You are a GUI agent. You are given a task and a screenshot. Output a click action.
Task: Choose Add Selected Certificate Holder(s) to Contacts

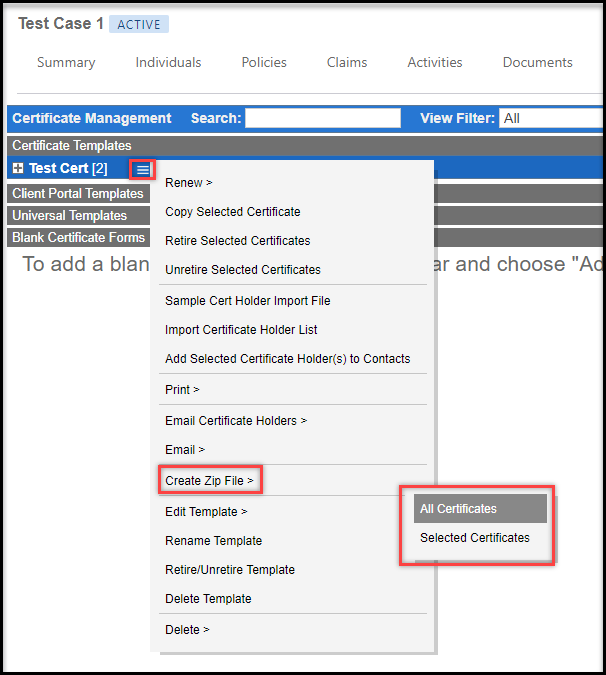288,359
